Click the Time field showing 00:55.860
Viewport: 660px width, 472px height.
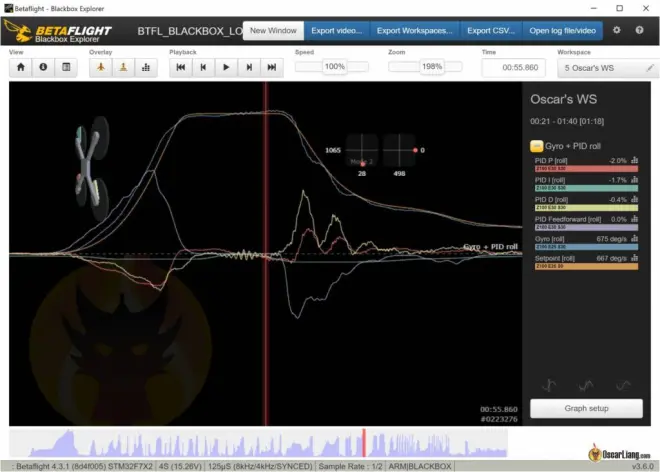514,68
